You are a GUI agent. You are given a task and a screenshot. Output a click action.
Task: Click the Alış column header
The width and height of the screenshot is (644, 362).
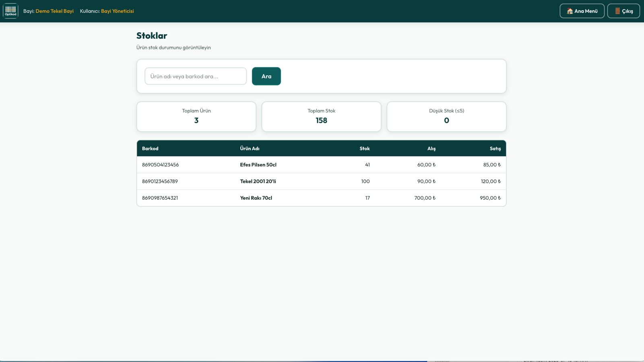click(x=431, y=149)
